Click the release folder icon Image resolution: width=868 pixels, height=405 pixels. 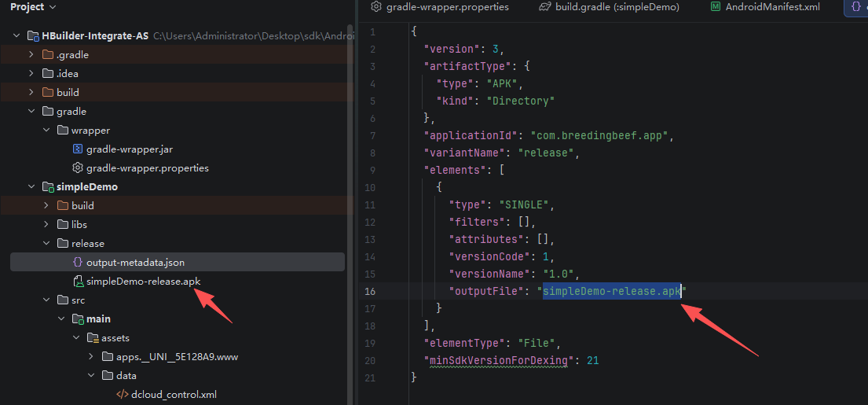coord(63,244)
